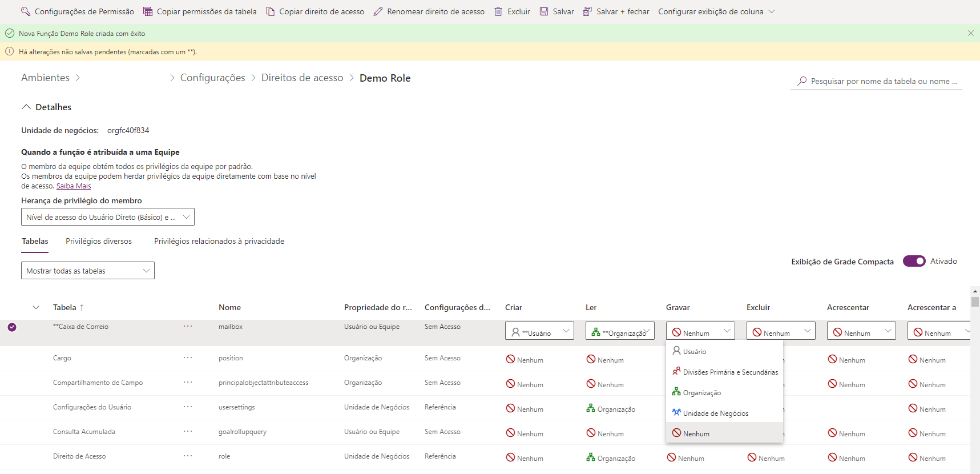Go to Direitos de acesso breadcrumb
The image size is (980, 474).
coord(303,78)
